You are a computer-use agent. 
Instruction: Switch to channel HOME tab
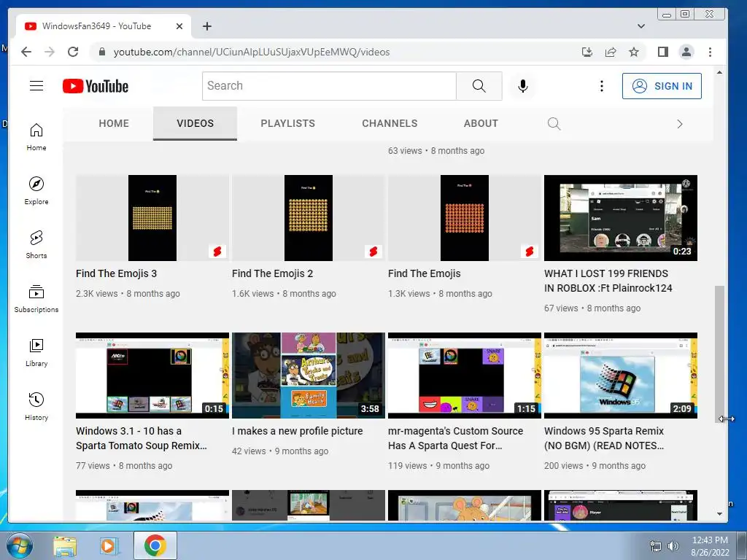tap(114, 123)
